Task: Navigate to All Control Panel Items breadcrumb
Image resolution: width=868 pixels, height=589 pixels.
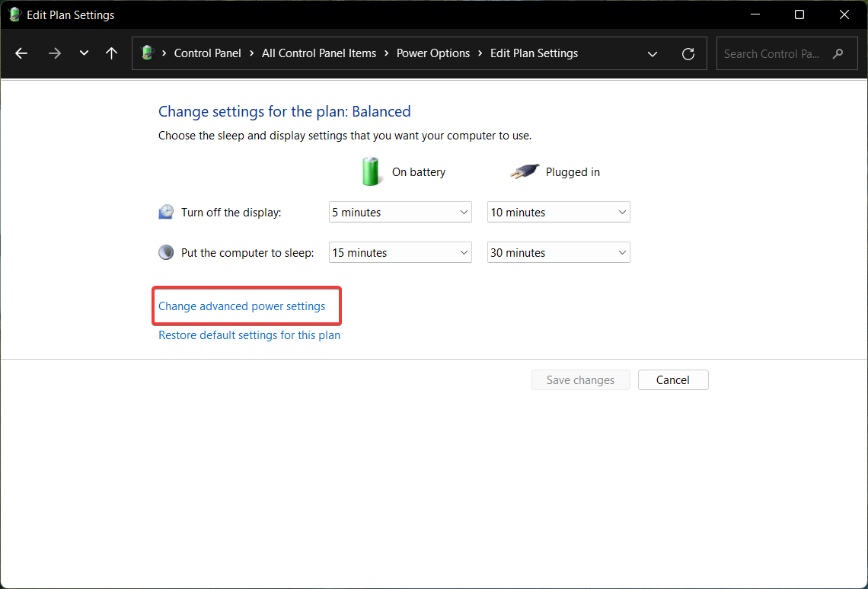Action: click(x=319, y=53)
